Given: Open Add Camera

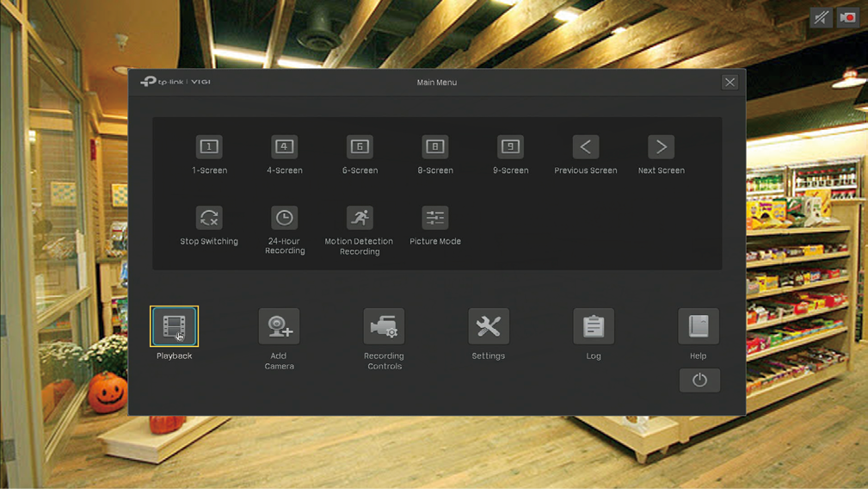Looking at the screenshot, I should point(279,326).
